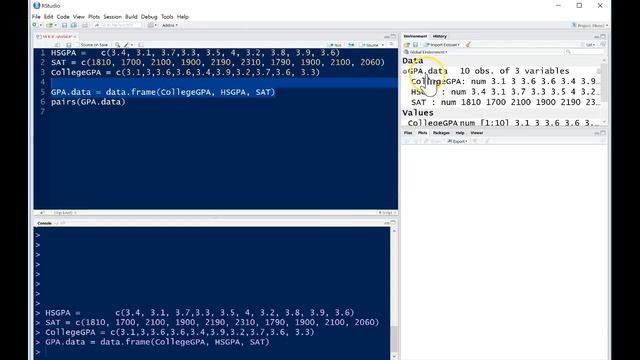Open find and replace magnifier in editor
This screenshot has height=360, width=640.
[x=118, y=45]
